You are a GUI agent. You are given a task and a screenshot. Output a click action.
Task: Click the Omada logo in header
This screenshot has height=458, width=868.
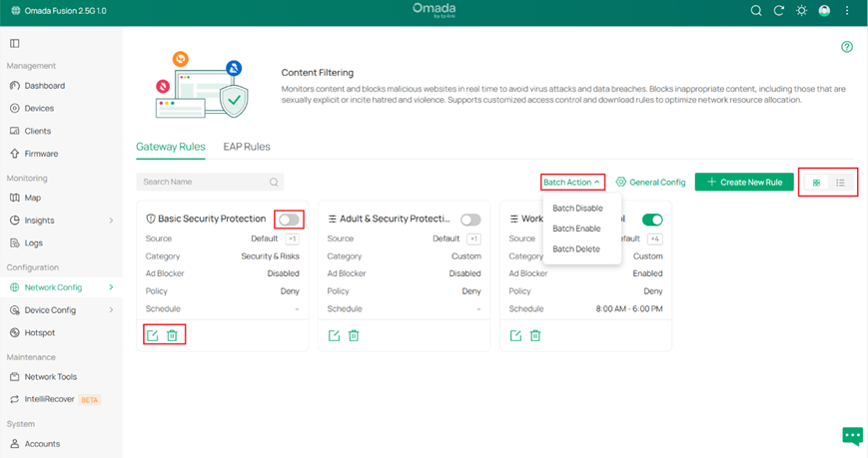434,10
